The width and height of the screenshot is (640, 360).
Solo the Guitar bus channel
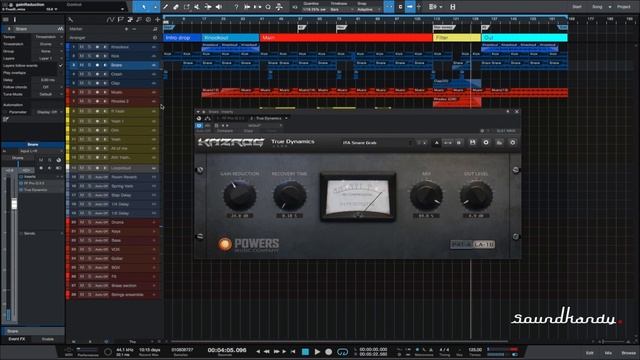click(89, 258)
